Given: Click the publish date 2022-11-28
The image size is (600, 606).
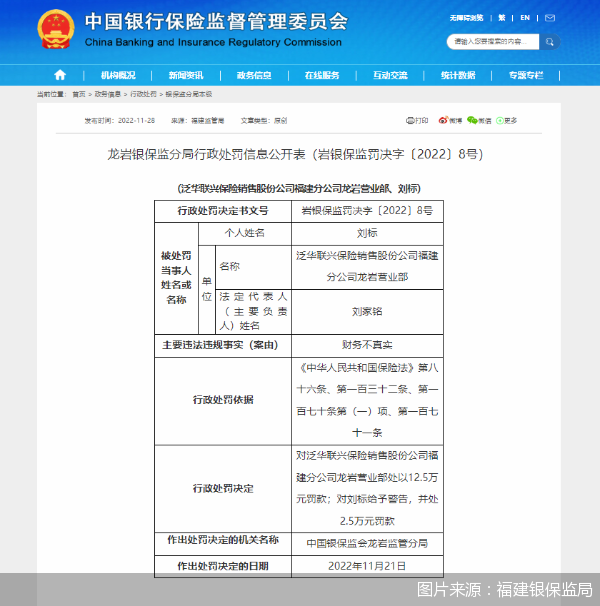Looking at the screenshot, I should click(x=136, y=121).
